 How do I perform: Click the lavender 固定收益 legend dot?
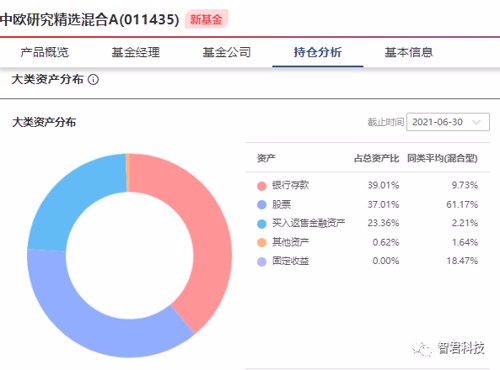click(262, 262)
